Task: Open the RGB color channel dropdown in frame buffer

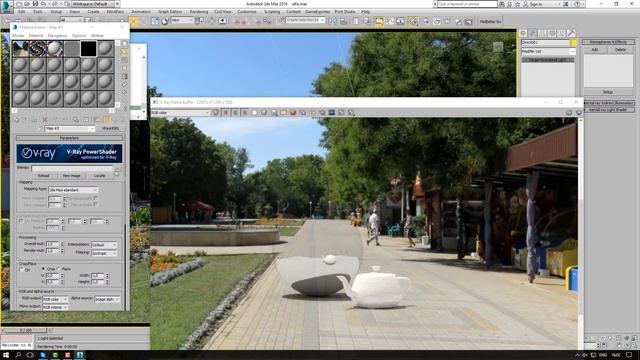Action: tap(180, 112)
